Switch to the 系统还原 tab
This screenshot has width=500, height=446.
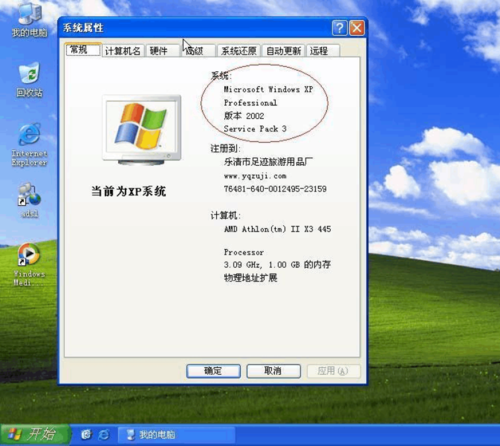tap(239, 51)
